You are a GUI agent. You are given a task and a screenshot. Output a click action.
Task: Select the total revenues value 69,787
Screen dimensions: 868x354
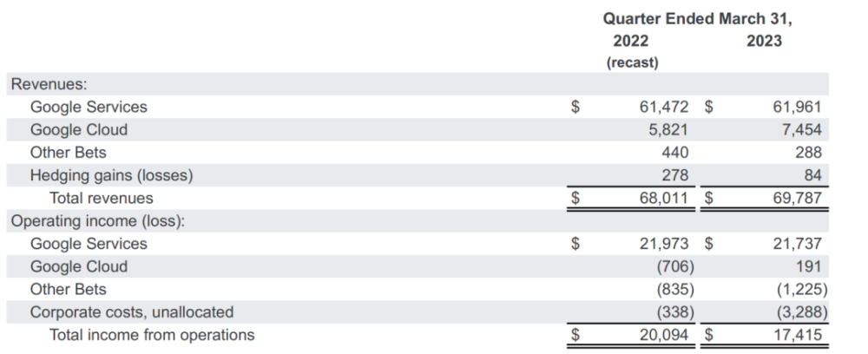[x=796, y=198]
